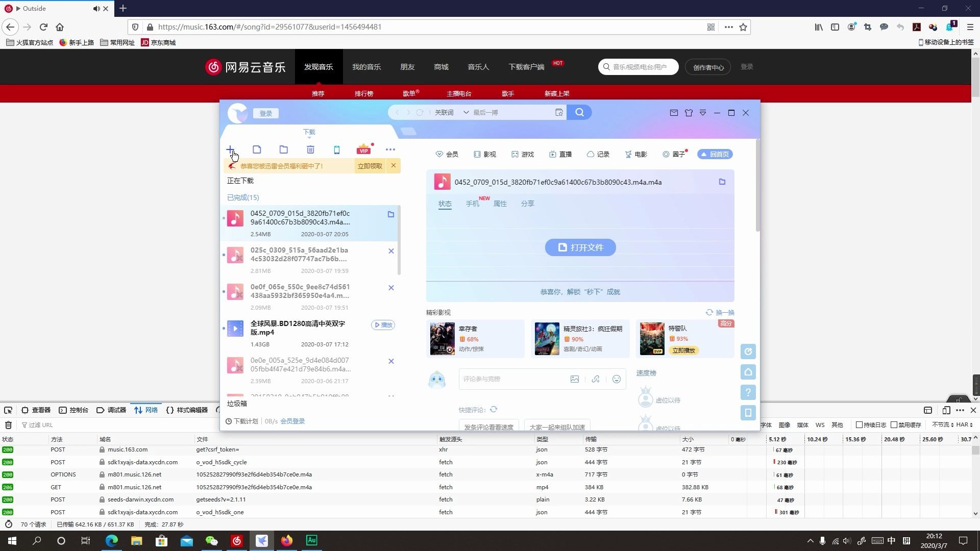Click the trash delete icon in Xunlei toolbar
980x551 pixels.
(x=310, y=149)
